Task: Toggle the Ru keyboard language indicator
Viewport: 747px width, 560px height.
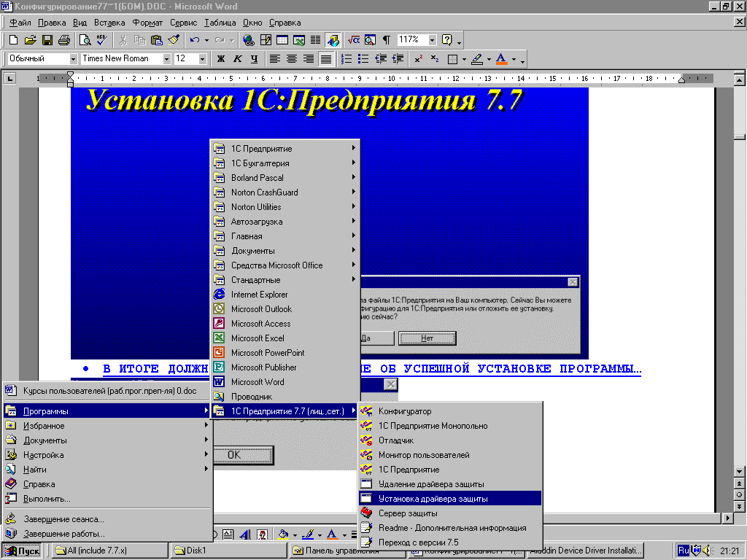Action: [683, 551]
